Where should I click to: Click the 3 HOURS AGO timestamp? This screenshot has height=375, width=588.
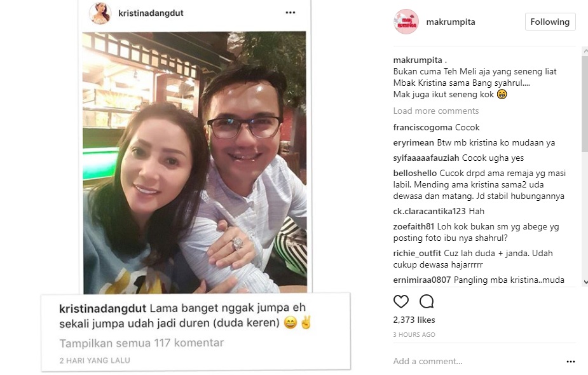(414, 334)
